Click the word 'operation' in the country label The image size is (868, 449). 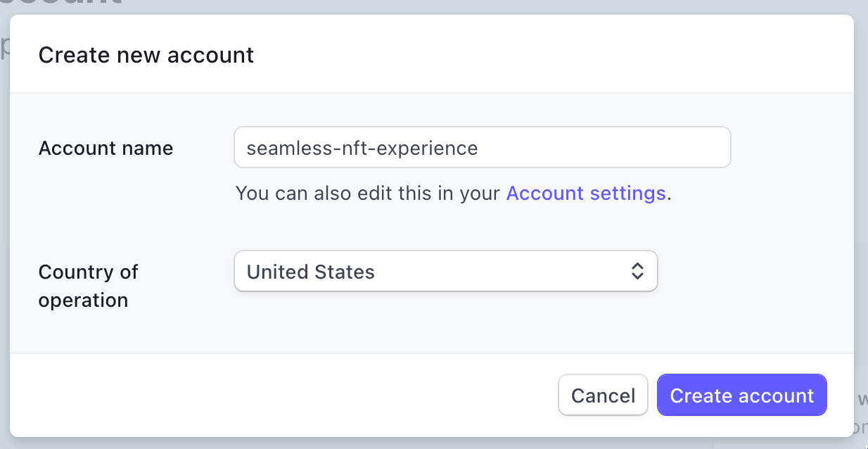pyautogui.click(x=83, y=300)
